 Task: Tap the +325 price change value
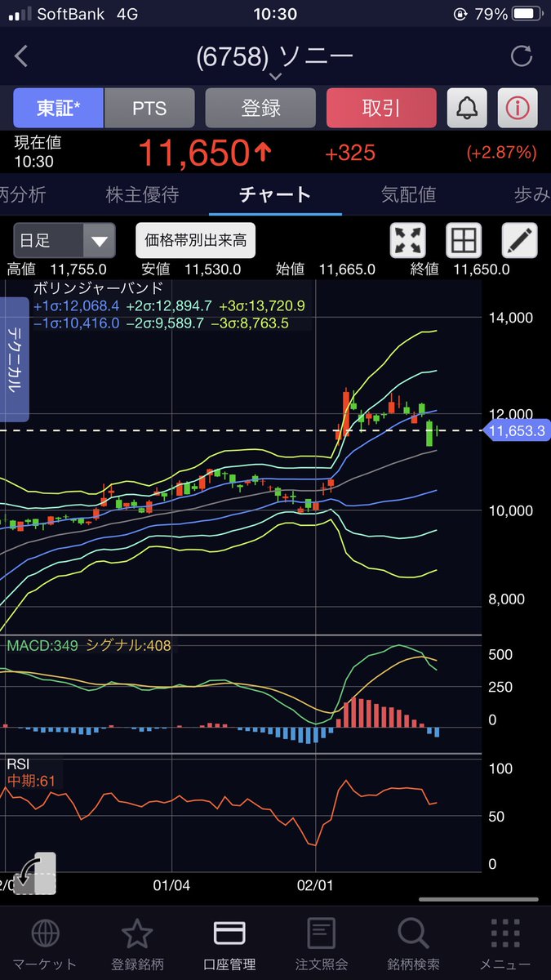click(x=350, y=153)
